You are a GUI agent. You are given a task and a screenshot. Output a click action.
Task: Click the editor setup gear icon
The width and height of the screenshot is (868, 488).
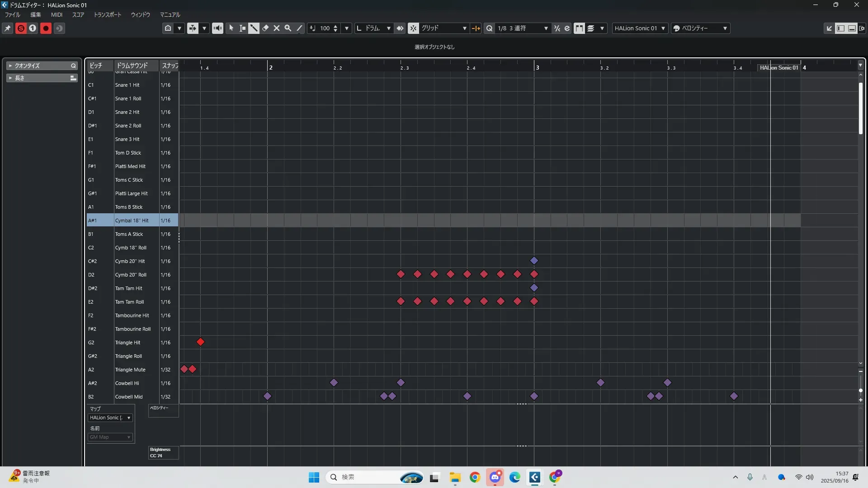[x=862, y=28]
